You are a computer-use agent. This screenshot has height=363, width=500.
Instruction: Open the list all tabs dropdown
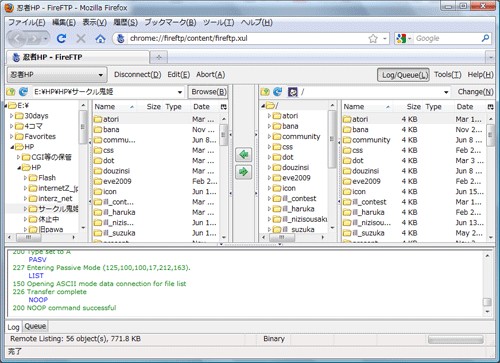pos(490,57)
